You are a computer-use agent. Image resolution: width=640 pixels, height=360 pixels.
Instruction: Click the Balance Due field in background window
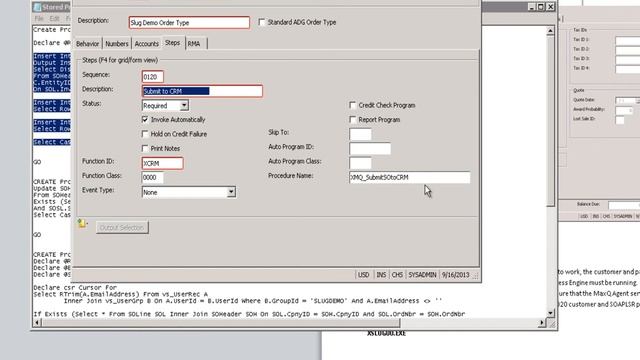624,205
